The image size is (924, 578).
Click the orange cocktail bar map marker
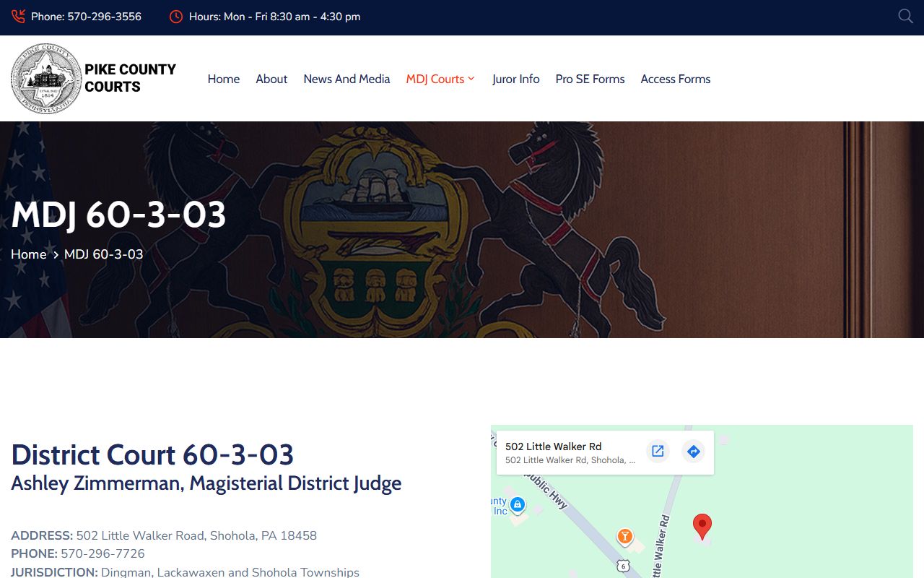pos(625,537)
